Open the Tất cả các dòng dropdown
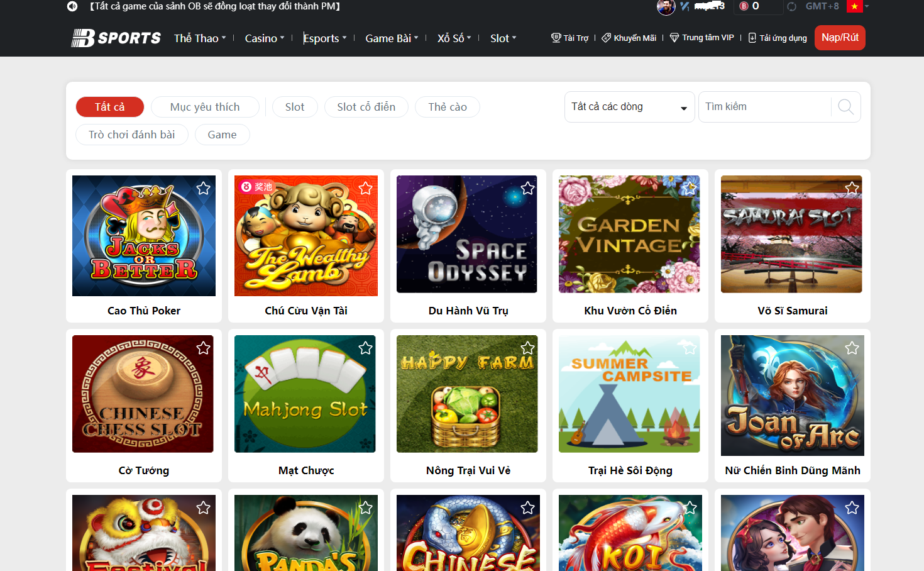 tap(629, 107)
